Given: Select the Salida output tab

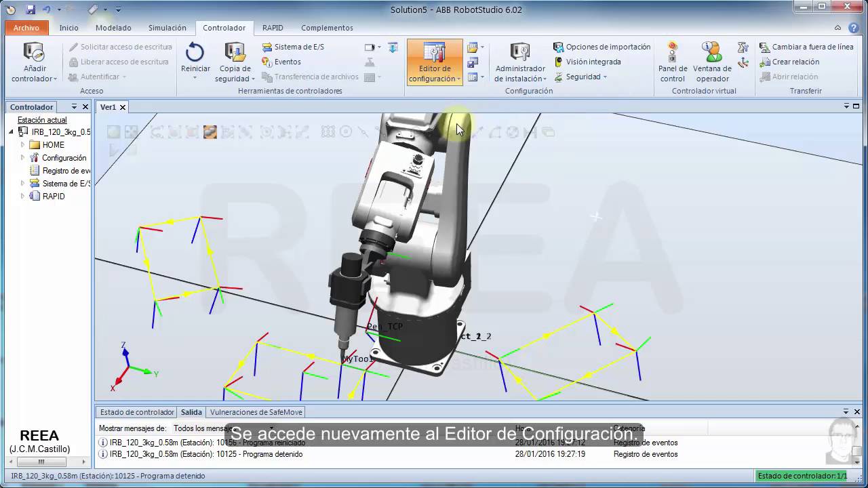Looking at the screenshot, I should (x=191, y=412).
